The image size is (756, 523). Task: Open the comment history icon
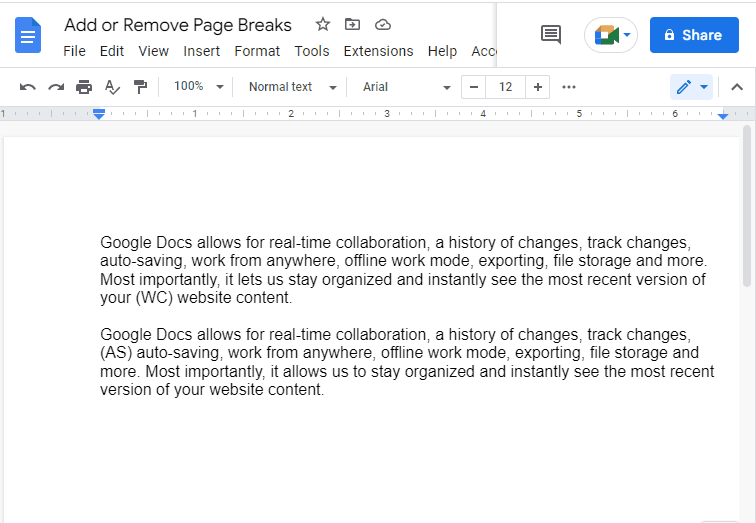(x=551, y=35)
